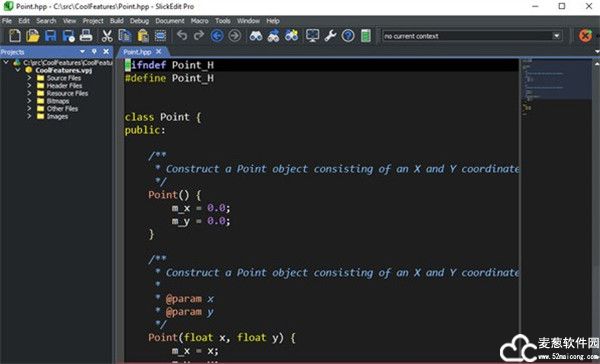
Task: Open the Document menu
Action: coord(170,21)
